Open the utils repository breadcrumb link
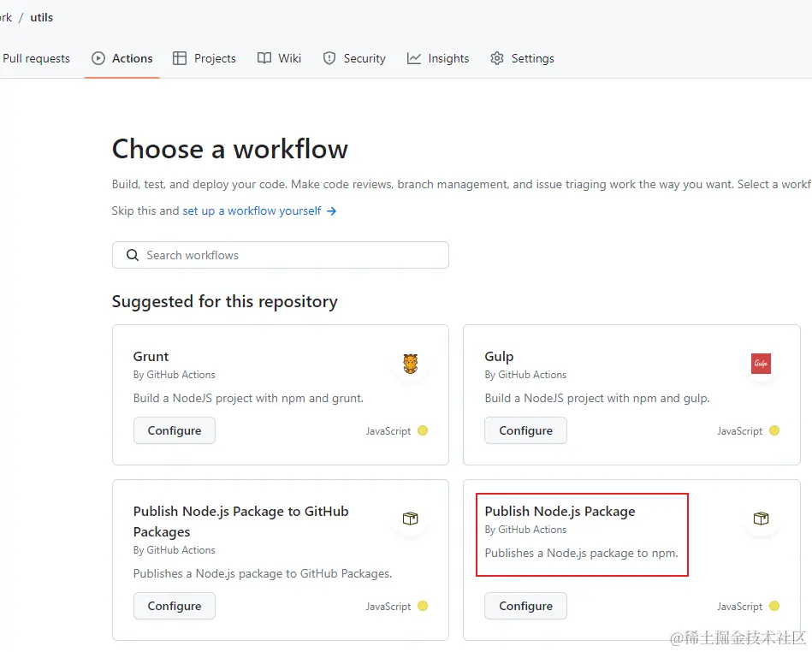The image size is (812, 652). tap(41, 17)
